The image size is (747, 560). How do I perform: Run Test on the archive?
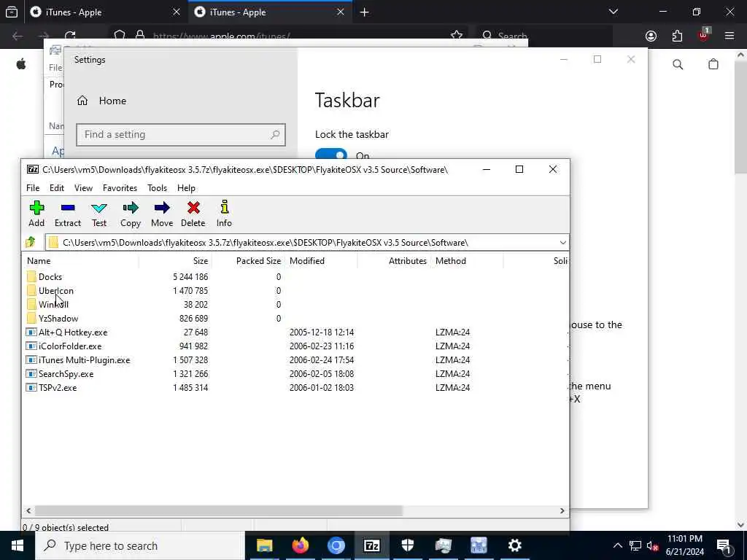coord(99,214)
